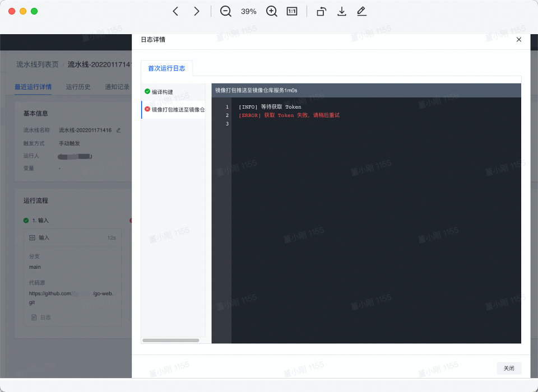The height and width of the screenshot is (392, 538).
Task: Navigate to 流水线列表页 breadcrumb
Action: [x=37, y=64]
